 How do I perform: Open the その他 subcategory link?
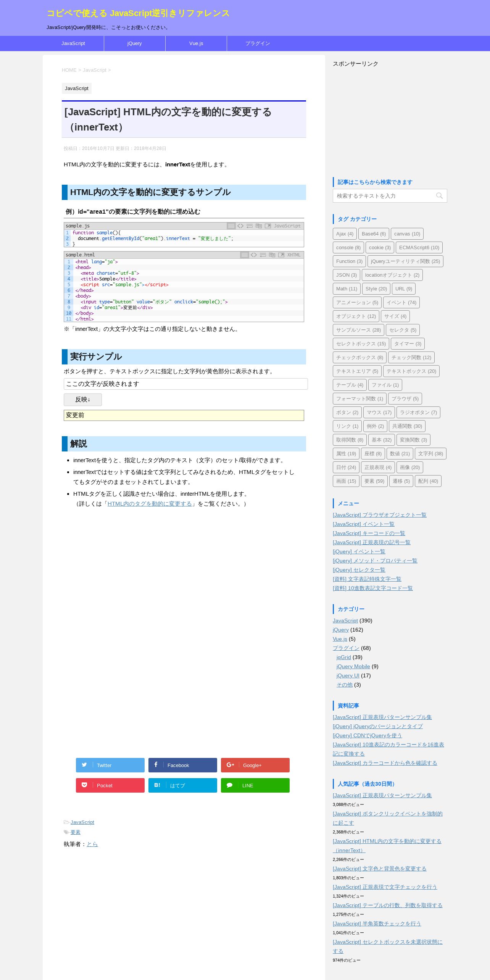(x=345, y=685)
